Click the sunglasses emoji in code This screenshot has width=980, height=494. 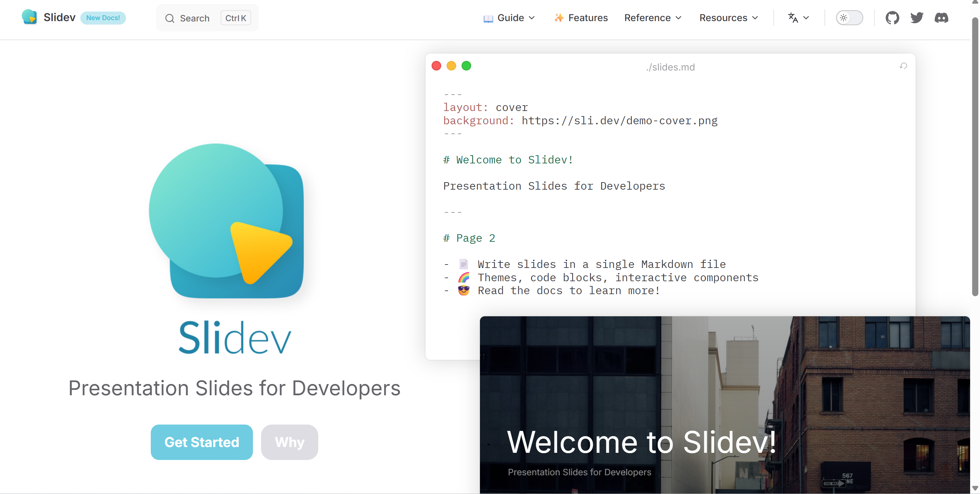(463, 290)
